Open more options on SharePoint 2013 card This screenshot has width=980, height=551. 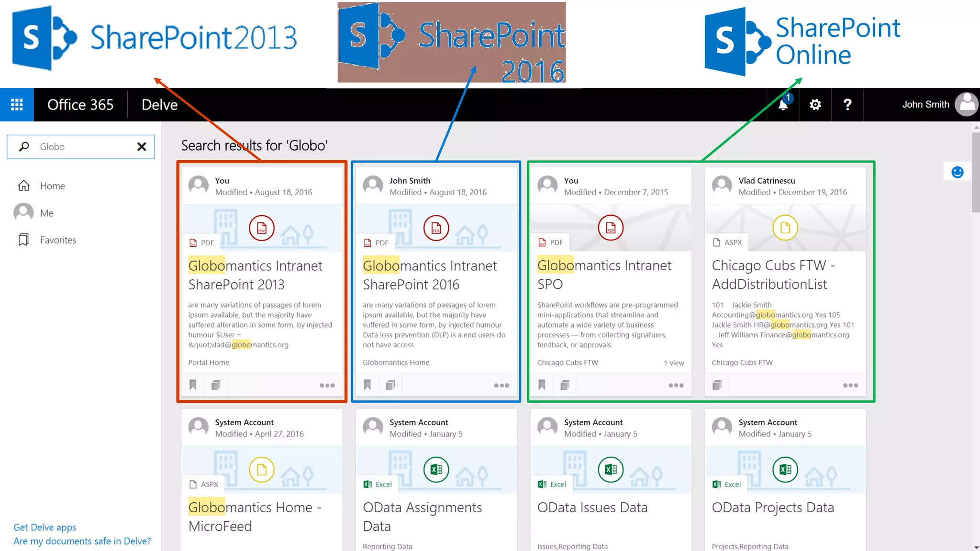(x=327, y=386)
